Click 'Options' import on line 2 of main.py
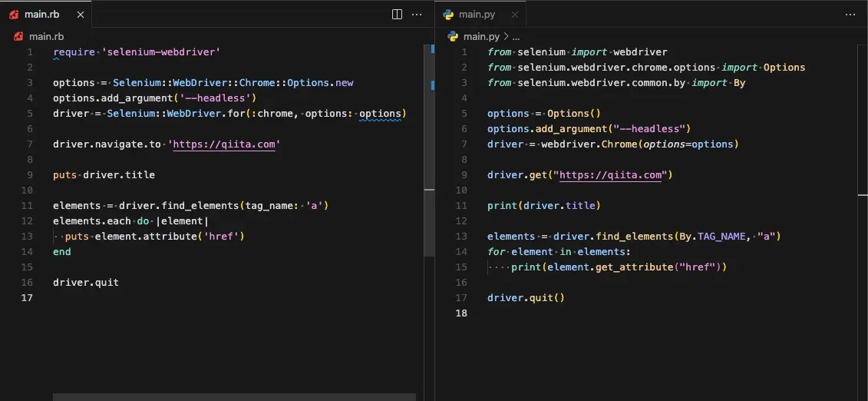This screenshot has width=868, height=401. pos(784,68)
